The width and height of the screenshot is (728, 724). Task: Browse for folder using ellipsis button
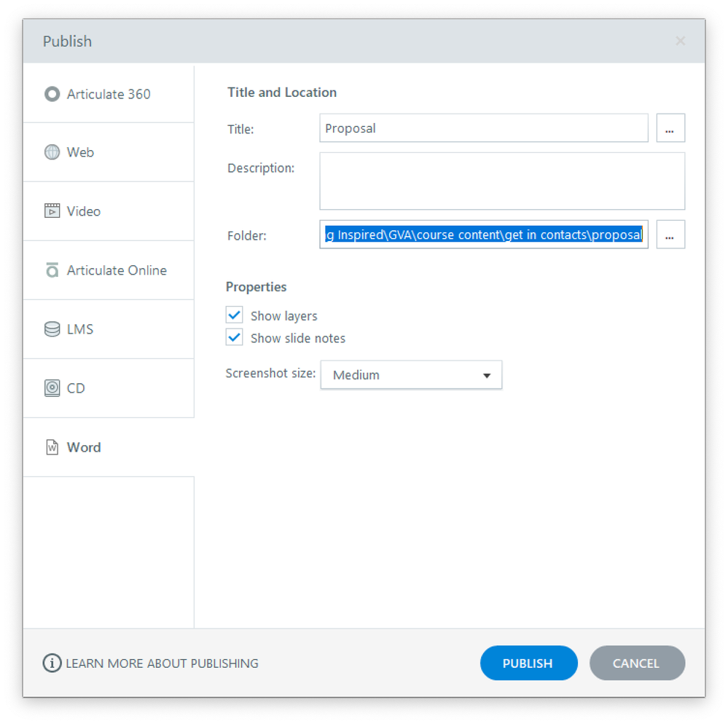[670, 235]
